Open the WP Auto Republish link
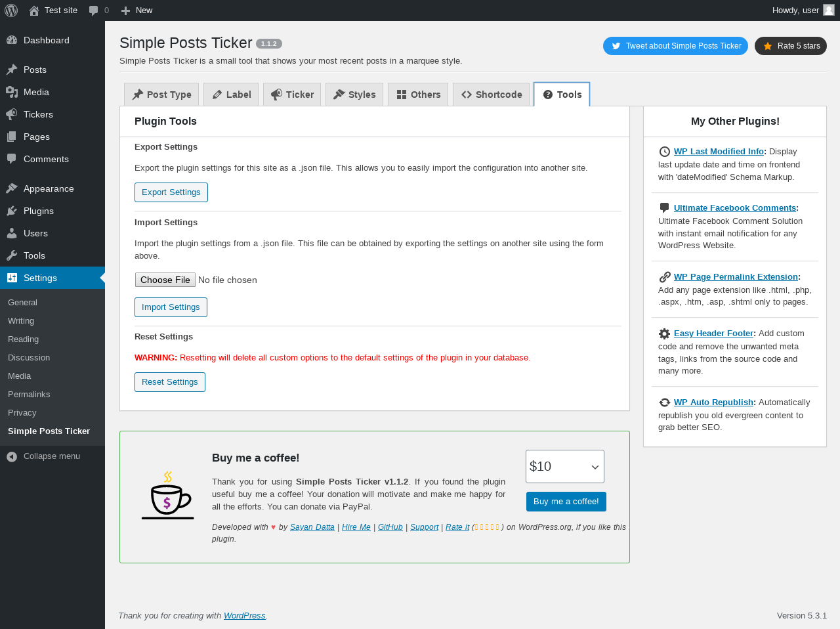This screenshot has width=840, height=629. 713,402
